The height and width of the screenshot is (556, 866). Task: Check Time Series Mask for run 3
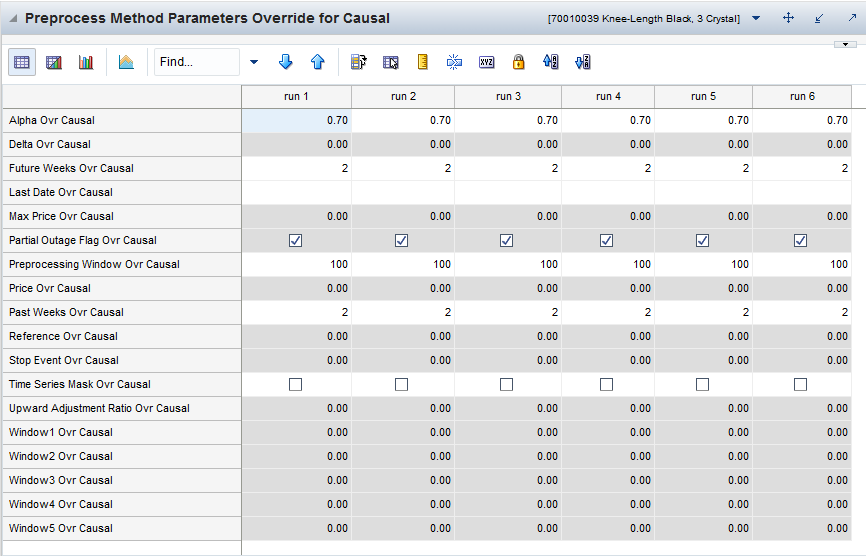(x=506, y=384)
